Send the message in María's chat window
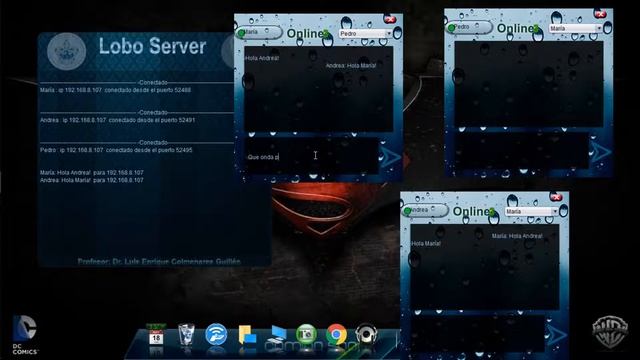The image size is (640, 360). pos(390,157)
